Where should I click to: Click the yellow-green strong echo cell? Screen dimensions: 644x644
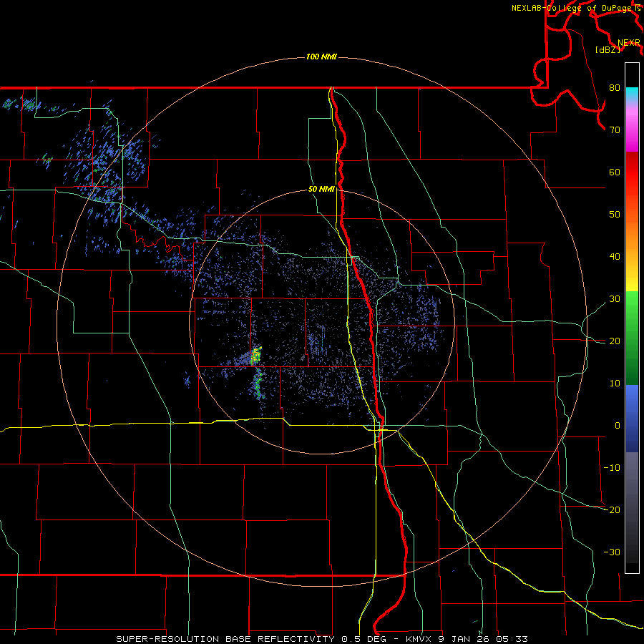coord(256,356)
